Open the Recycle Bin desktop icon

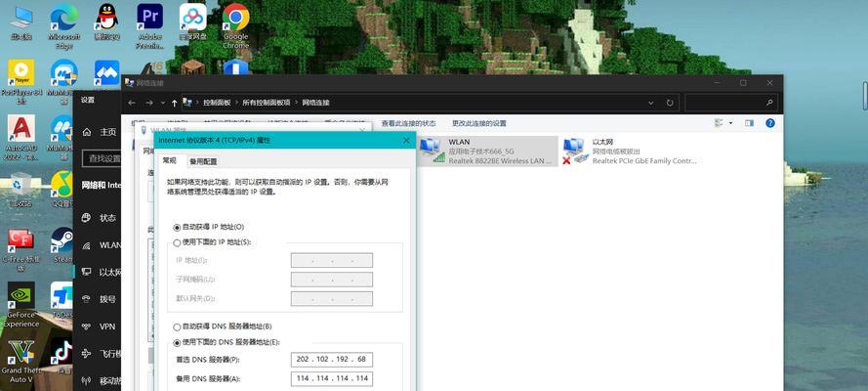(x=21, y=190)
